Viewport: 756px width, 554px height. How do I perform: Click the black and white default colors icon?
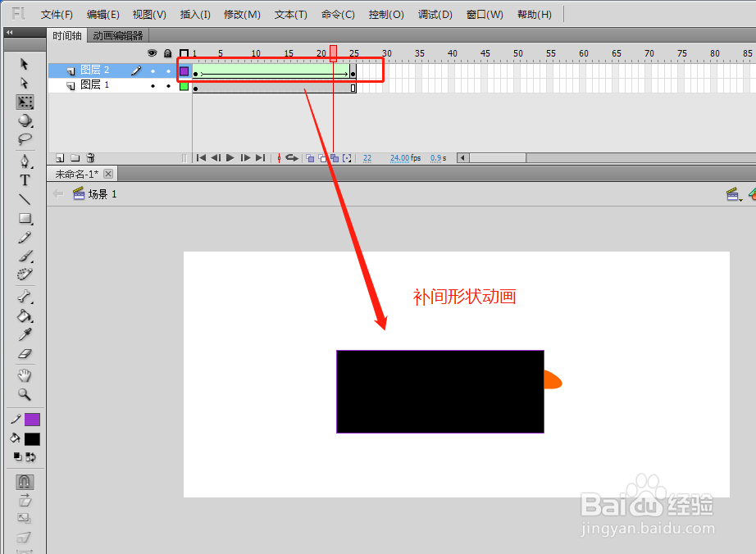click(x=18, y=456)
